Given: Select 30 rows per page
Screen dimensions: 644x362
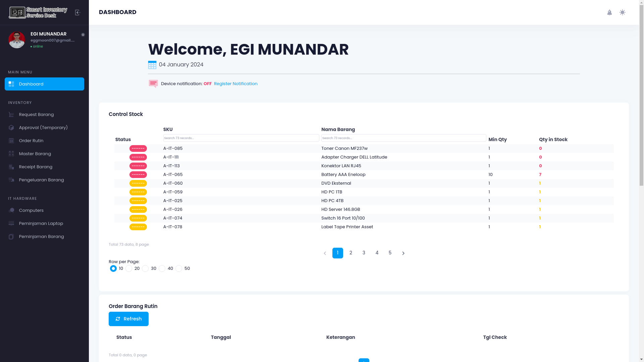Looking at the screenshot, I should coord(145,268).
